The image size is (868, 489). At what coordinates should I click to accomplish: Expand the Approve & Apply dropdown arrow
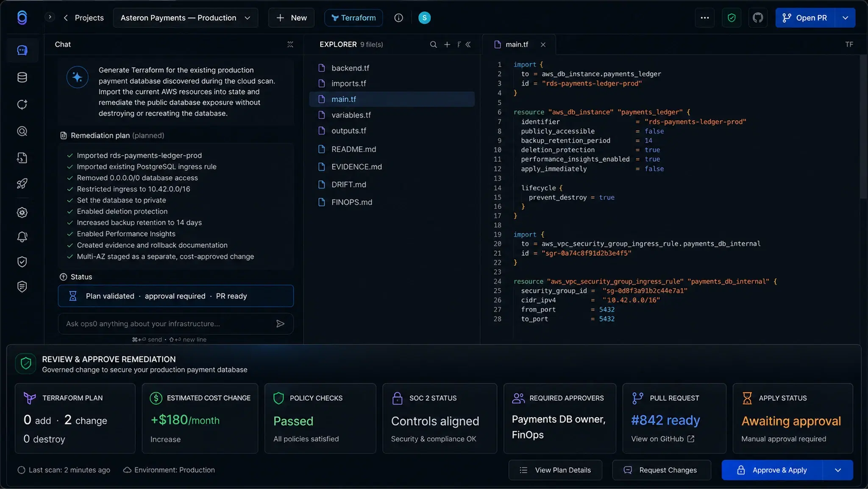838,470
